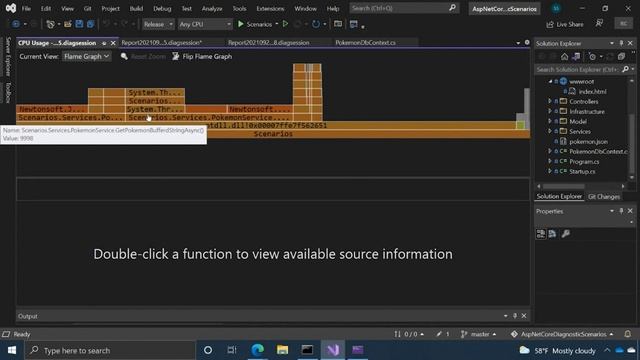Open the Scenarios start target dropdown arrow

[277, 24]
